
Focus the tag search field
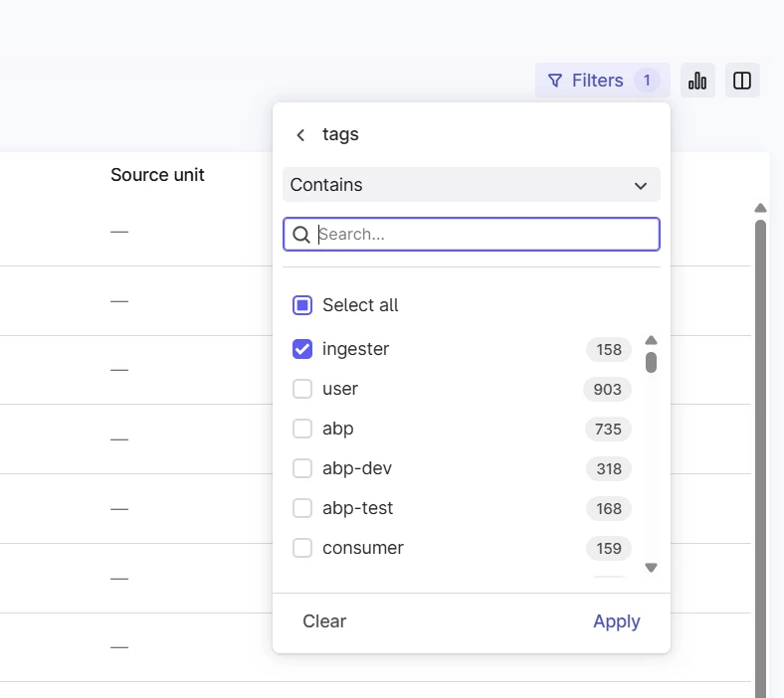point(484,235)
